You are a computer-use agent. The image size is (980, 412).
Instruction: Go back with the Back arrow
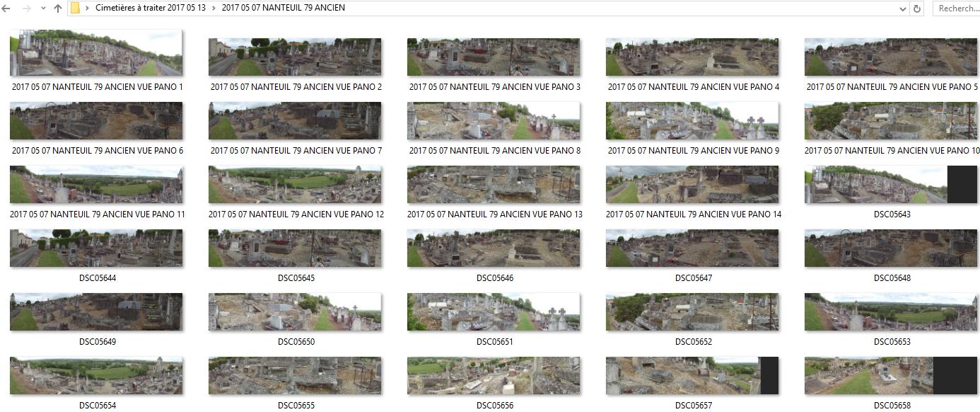[6, 8]
